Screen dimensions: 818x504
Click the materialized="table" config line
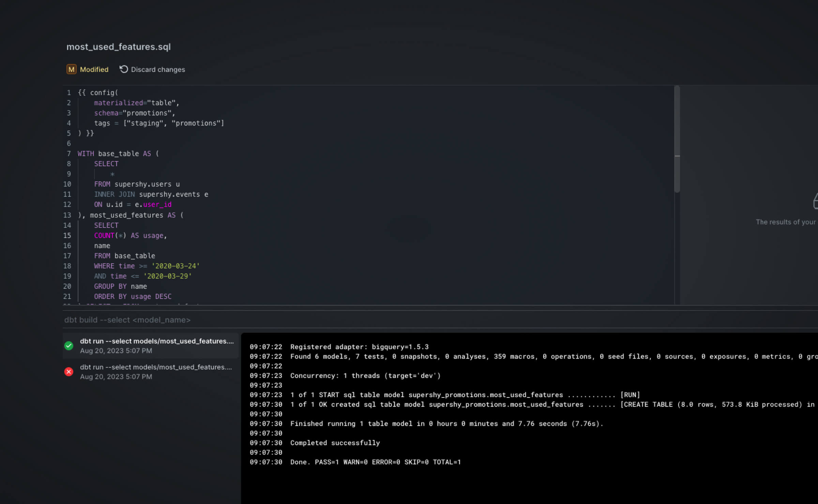tap(136, 103)
